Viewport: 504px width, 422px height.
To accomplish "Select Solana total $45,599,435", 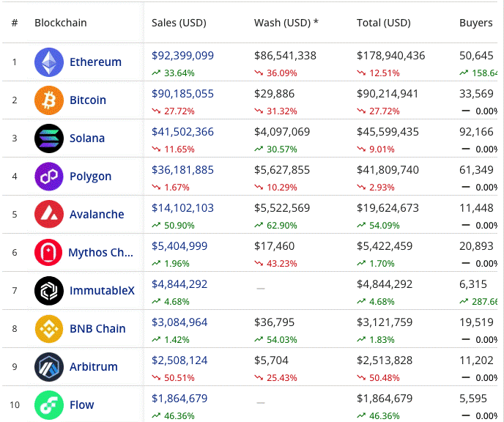I will 388,132.
